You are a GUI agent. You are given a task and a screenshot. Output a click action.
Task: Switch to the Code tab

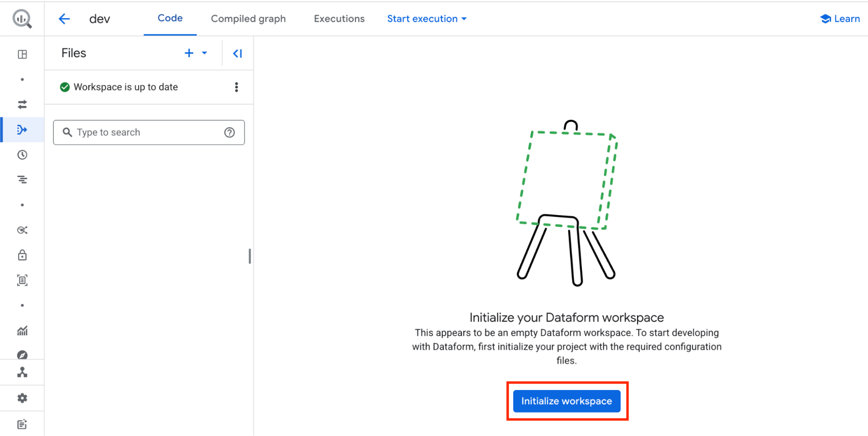[x=170, y=18]
